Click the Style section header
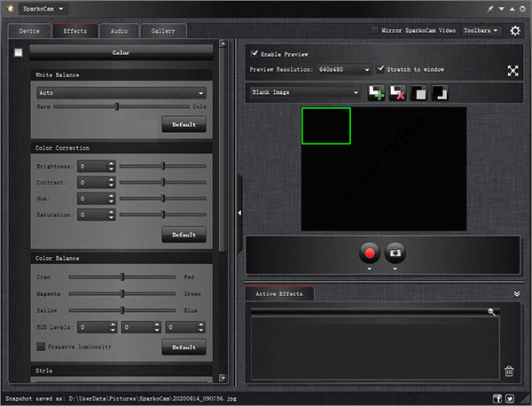The width and height of the screenshot is (532, 406). point(121,371)
